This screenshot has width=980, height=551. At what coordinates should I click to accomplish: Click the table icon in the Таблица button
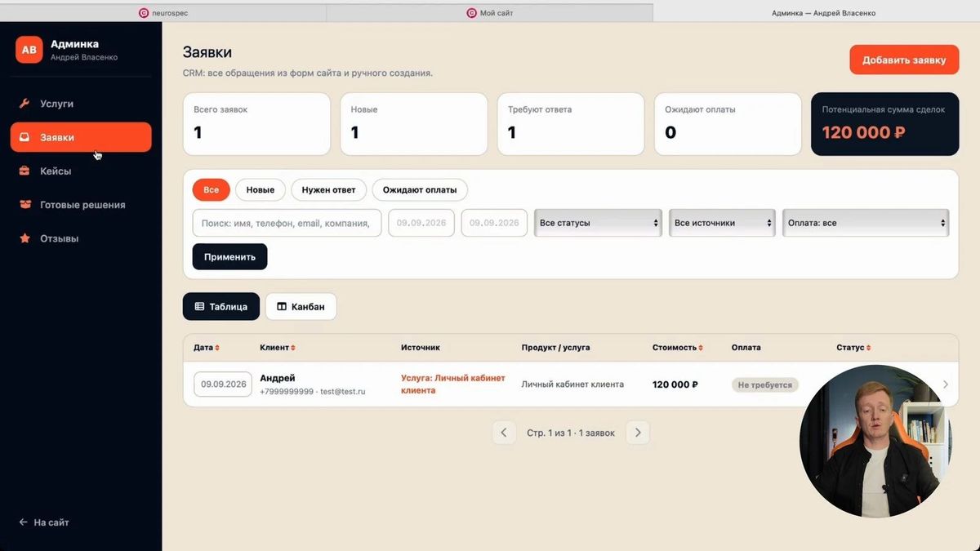pyautogui.click(x=199, y=307)
